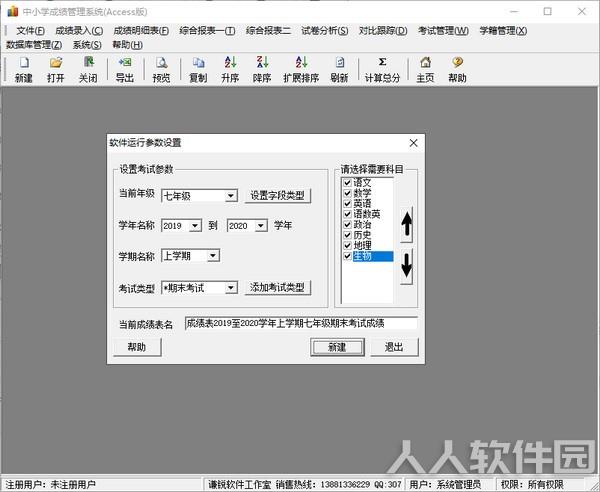Click 用户: 系统管理员 status entry
The height and width of the screenshot is (492, 600).
(445, 485)
